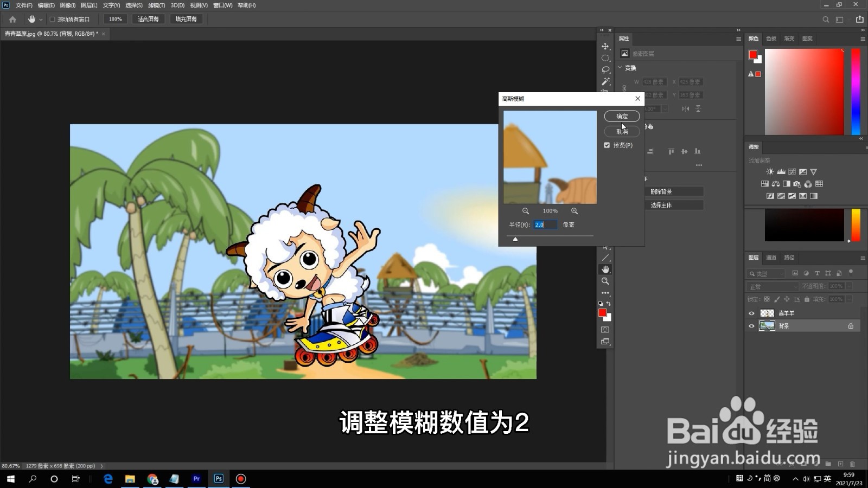Open the Layers panel flyout menu
The width and height of the screenshot is (868, 488).
pyautogui.click(x=863, y=258)
